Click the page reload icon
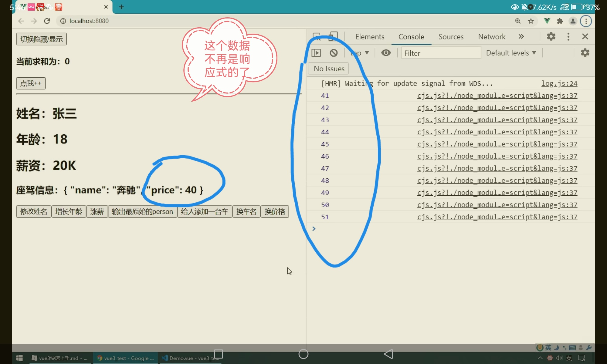The image size is (607, 364). (x=47, y=21)
